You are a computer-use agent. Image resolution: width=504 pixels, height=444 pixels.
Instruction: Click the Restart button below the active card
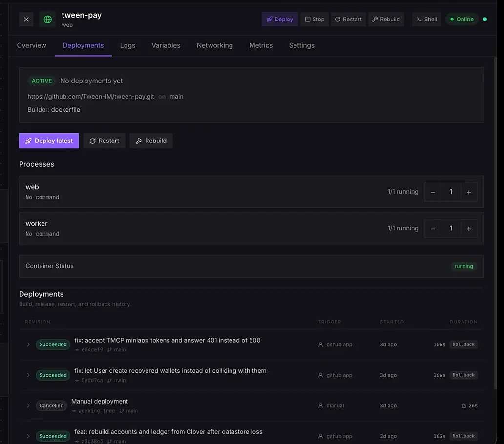(104, 141)
